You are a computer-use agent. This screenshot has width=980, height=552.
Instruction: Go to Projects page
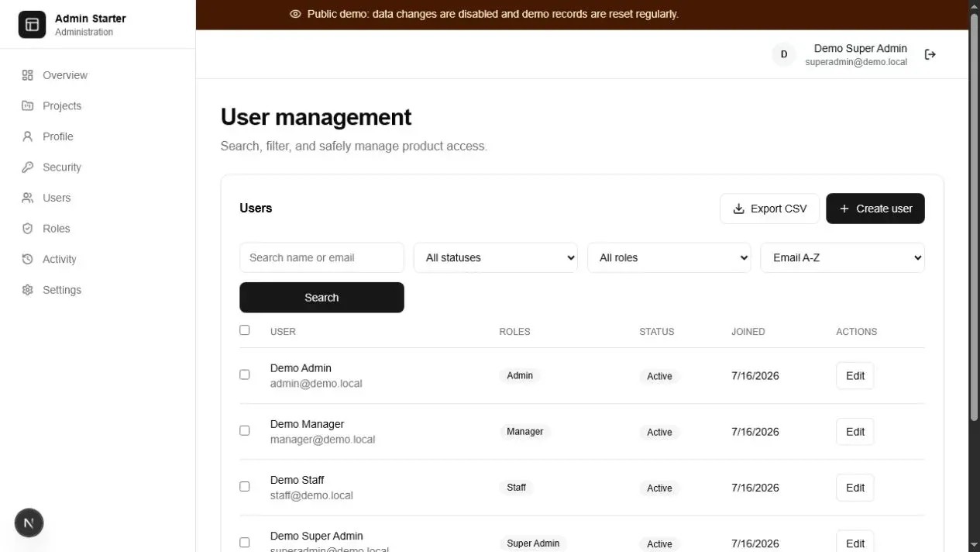click(98, 105)
